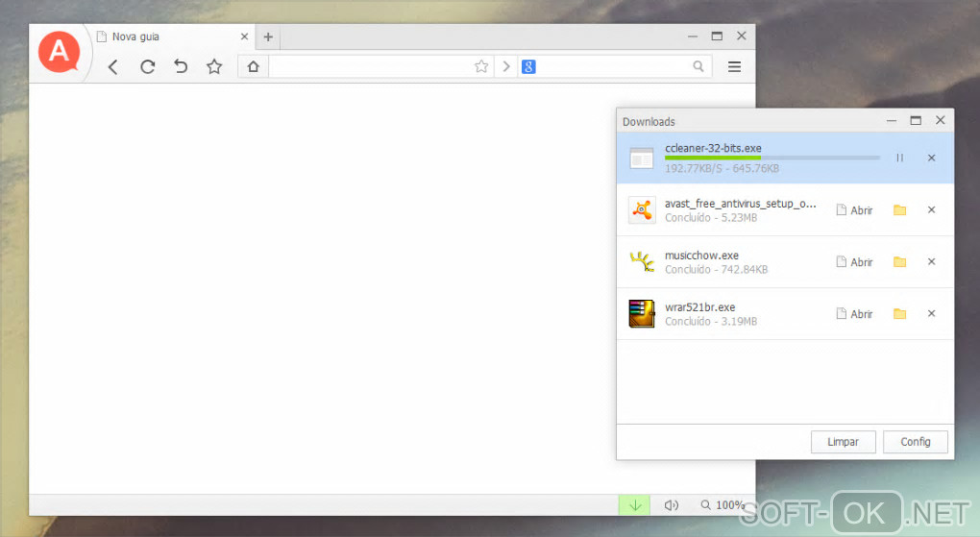Image resolution: width=980 pixels, height=537 pixels.
Task: Click the Limpar button
Action: tap(844, 442)
